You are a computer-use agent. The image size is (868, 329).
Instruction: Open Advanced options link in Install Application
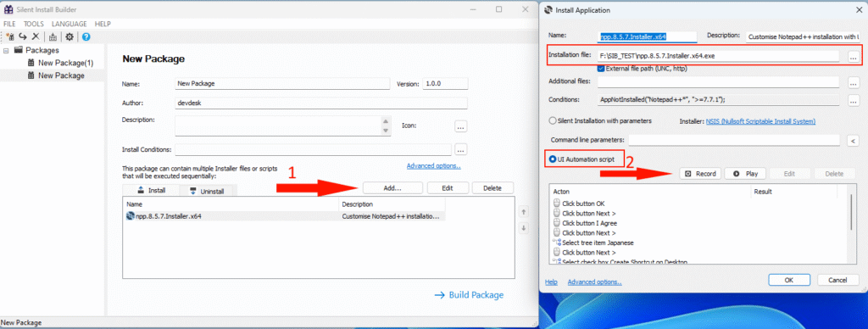click(x=594, y=282)
